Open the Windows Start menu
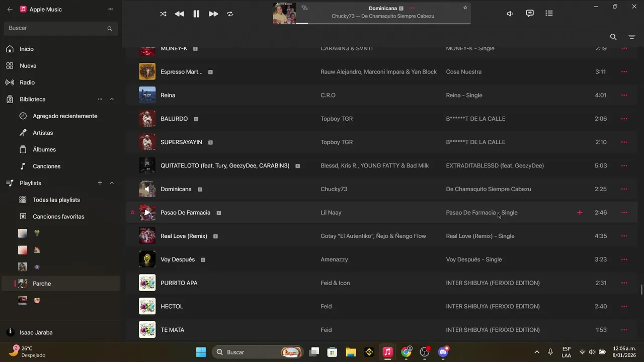This screenshot has width=644, height=362. [201, 352]
